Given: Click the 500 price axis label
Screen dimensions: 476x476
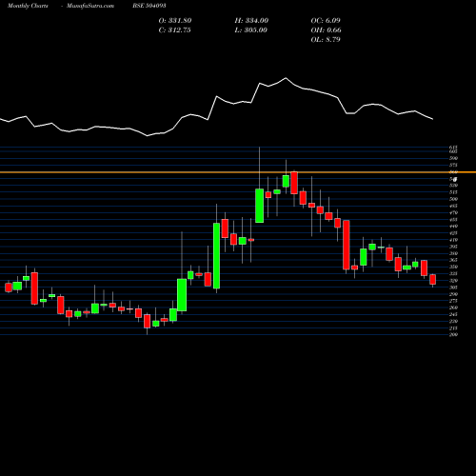Looking at the screenshot, I should coord(453,199).
